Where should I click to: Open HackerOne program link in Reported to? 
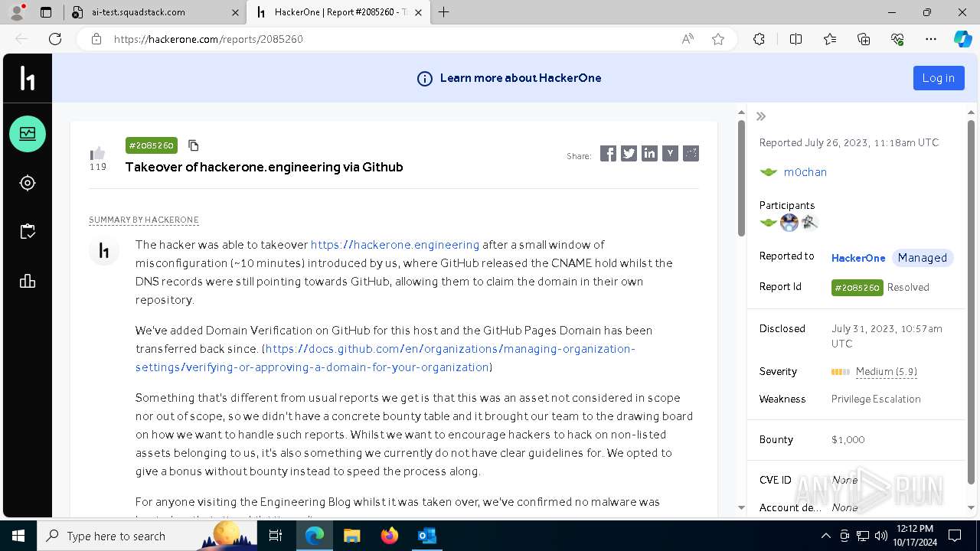point(858,258)
